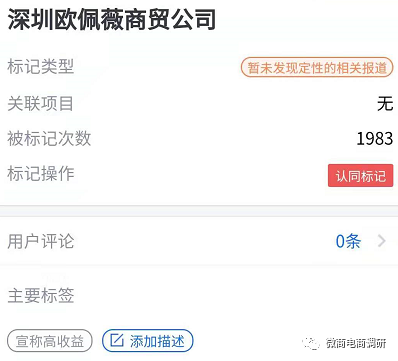Click the 1983 marked count number
Image resolution: width=398 pixels, height=361 pixels.
(x=375, y=138)
